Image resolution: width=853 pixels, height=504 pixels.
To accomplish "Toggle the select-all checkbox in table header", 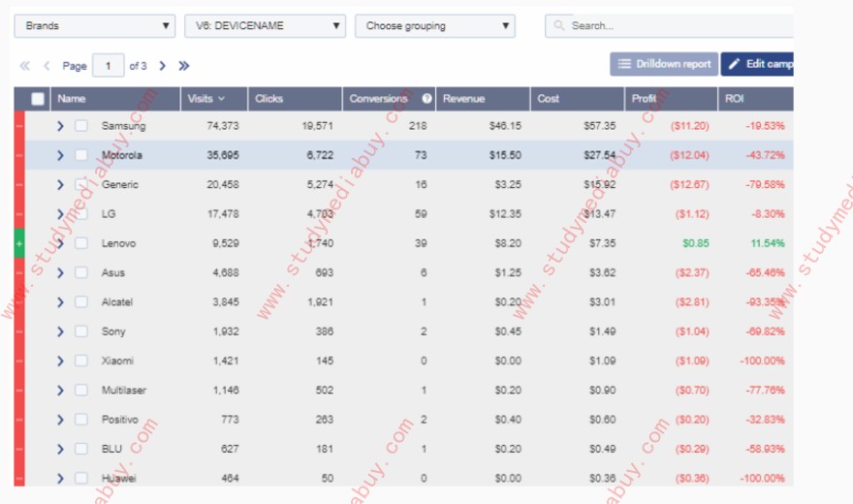I will point(38,99).
